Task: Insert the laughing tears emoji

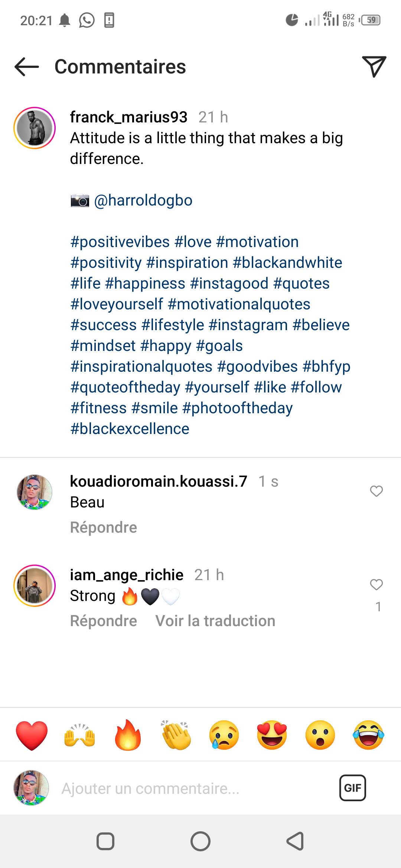Action: pyautogui.click(x=368, y=735)
